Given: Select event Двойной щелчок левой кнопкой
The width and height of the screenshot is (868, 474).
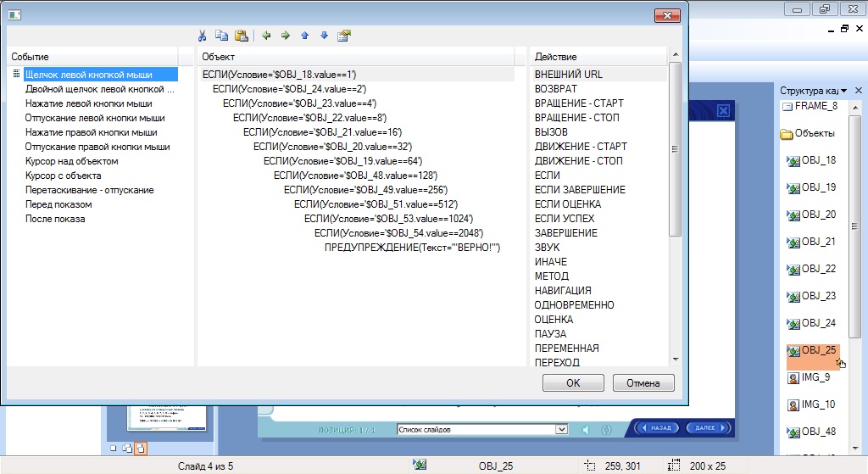Looking at the screenshot, I should tap(100, 88).
